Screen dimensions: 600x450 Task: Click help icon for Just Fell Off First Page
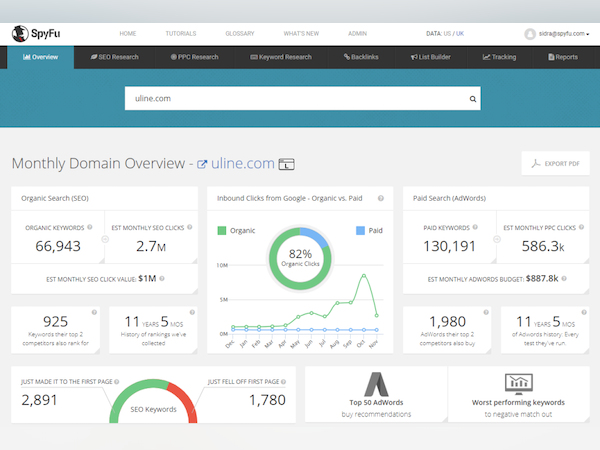click(x=283, y=382)
